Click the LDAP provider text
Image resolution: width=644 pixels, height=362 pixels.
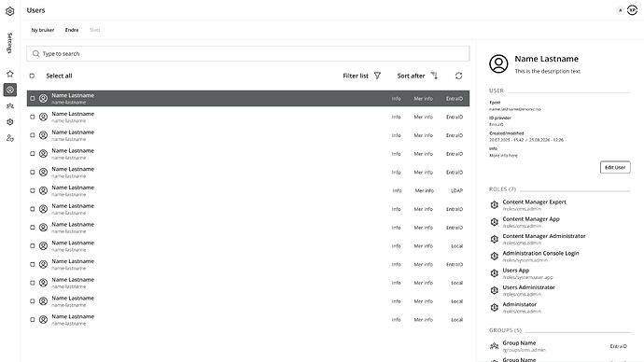tap(457, 191)
